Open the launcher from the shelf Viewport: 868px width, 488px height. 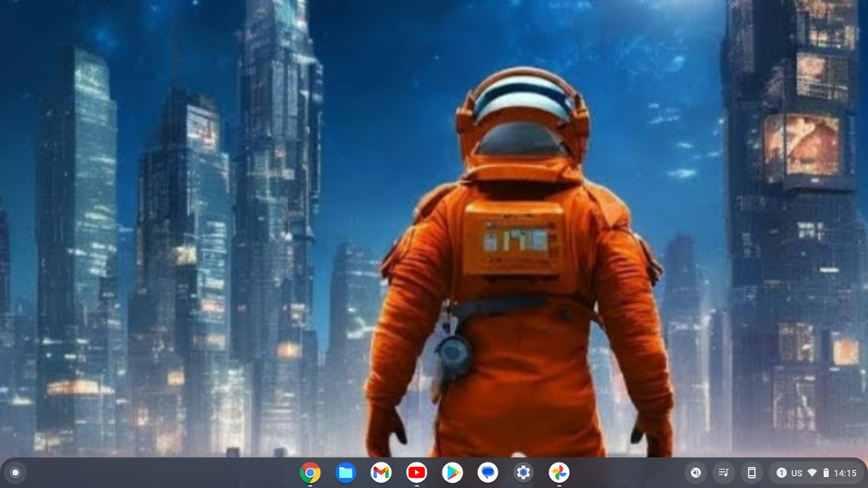tap(15, 473)
